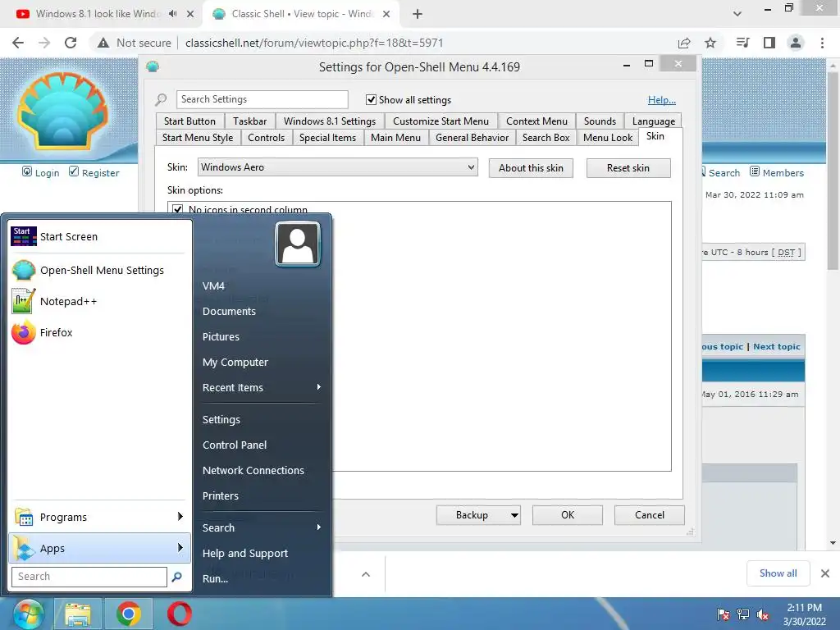Open Network Connections in start menu

click(x=253, y=470)
